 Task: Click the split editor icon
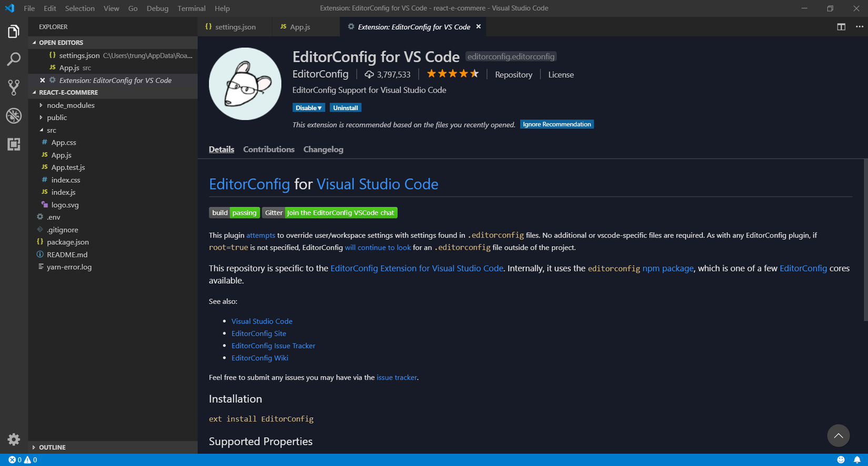[841, 27]
